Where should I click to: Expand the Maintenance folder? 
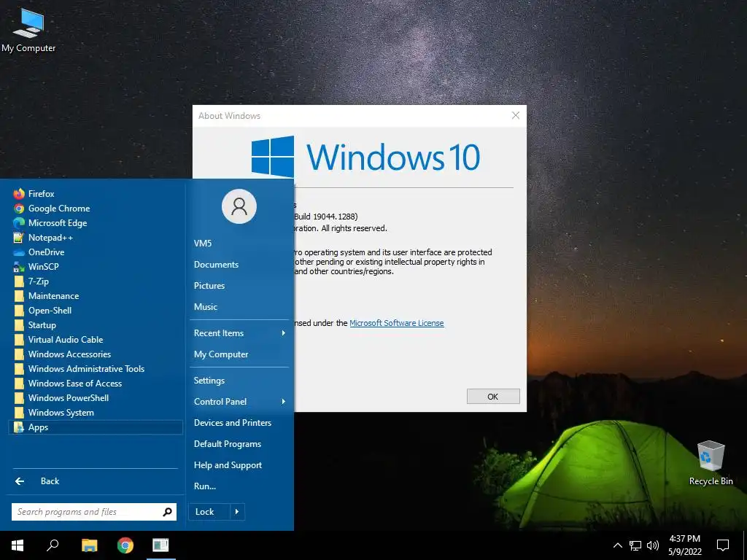click(x=96, y=296)
